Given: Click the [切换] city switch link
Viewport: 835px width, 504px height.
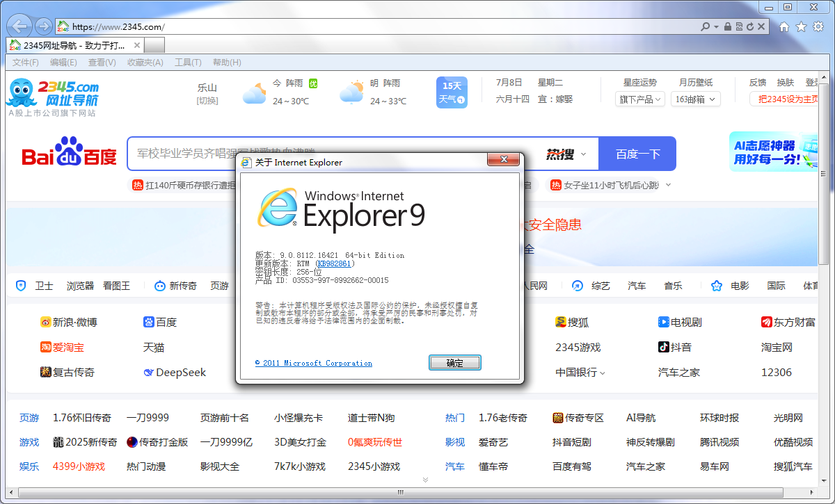Looking at the screenshot, I should (207, 101).
